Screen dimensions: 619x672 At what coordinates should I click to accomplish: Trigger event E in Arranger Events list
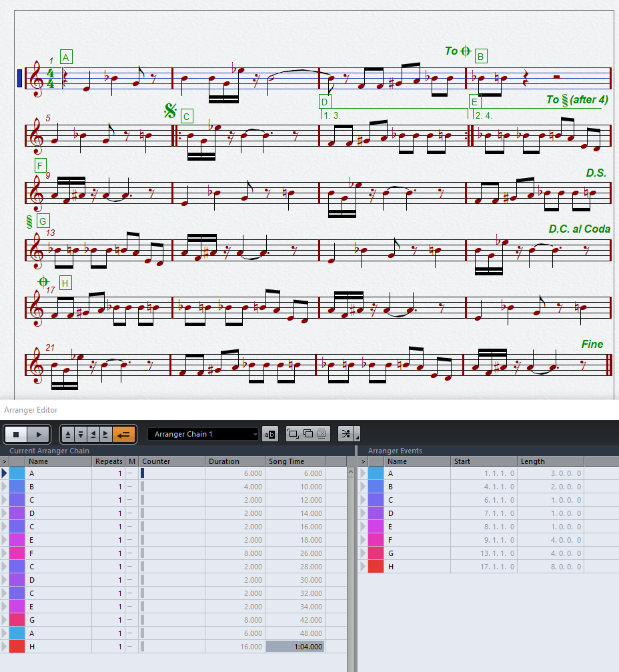(363, 526)
